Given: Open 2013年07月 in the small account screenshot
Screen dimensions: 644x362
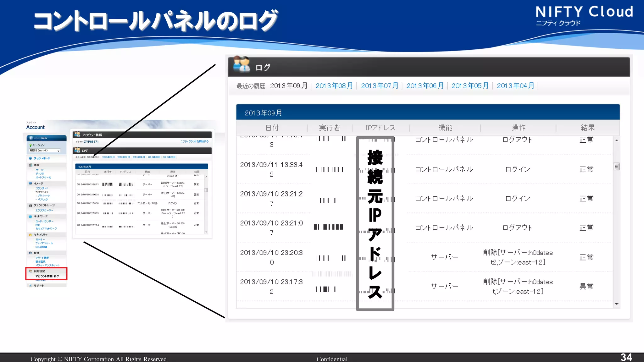Looking at the screenshot, I should click(x=124, y=157).
